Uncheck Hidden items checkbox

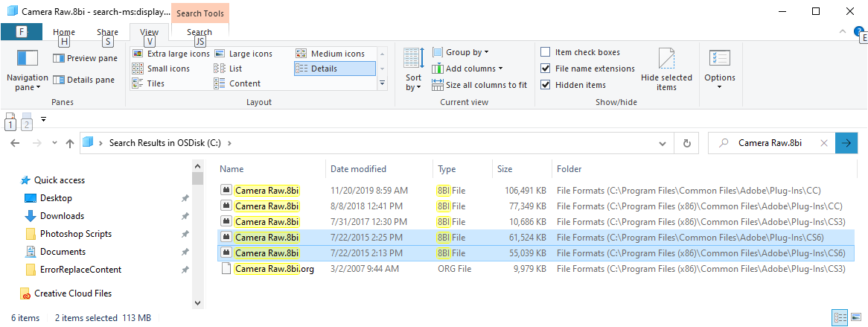point(546,85)
